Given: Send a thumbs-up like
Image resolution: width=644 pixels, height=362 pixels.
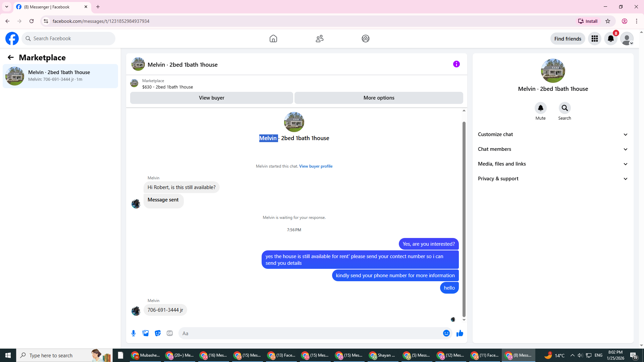Looking at the screenshot, I should click(460, 333).
